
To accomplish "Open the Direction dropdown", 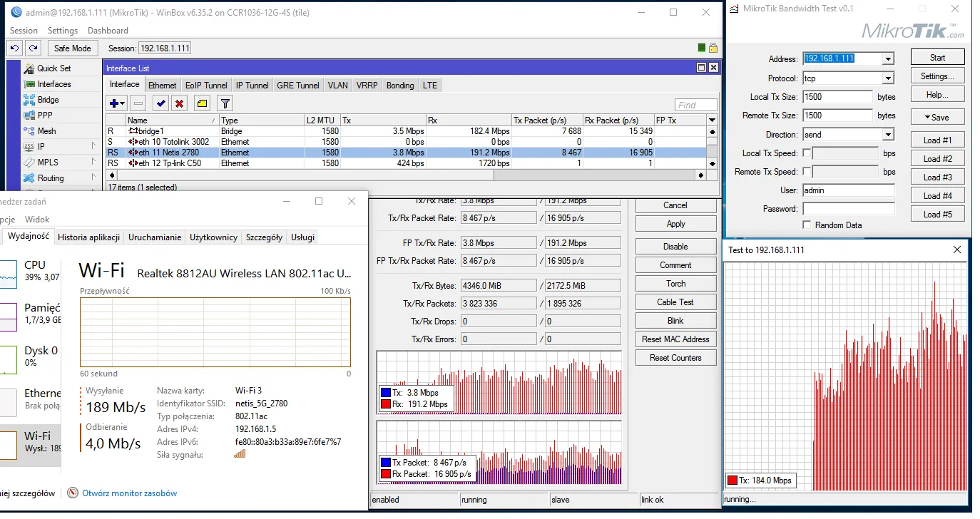I will click(x=888, y=135).
